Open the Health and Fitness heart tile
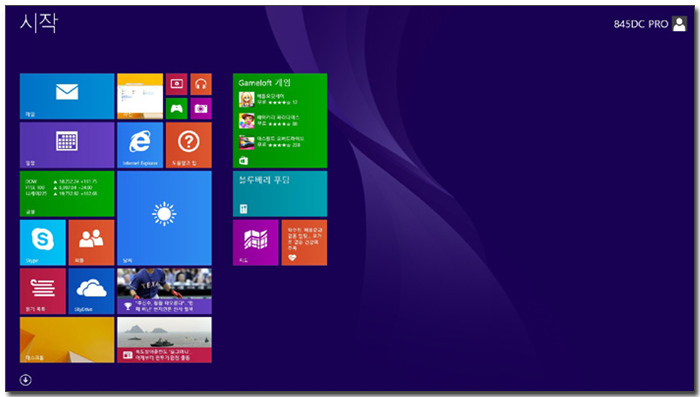 tap(304, 242)
